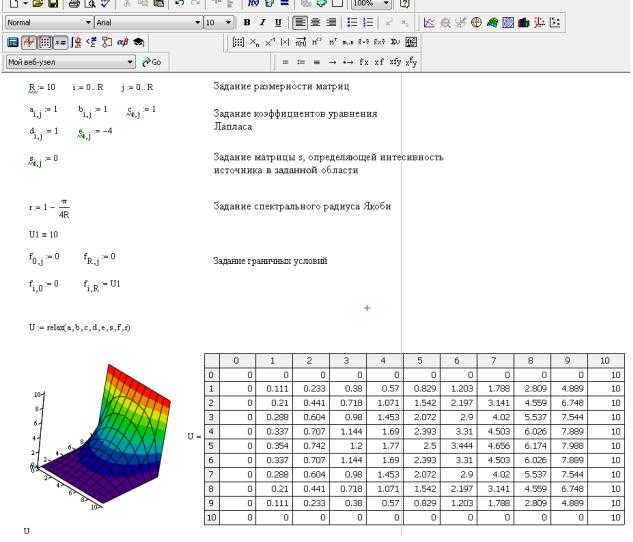Click the 'U1 = 10' equation

coord(43,234)
